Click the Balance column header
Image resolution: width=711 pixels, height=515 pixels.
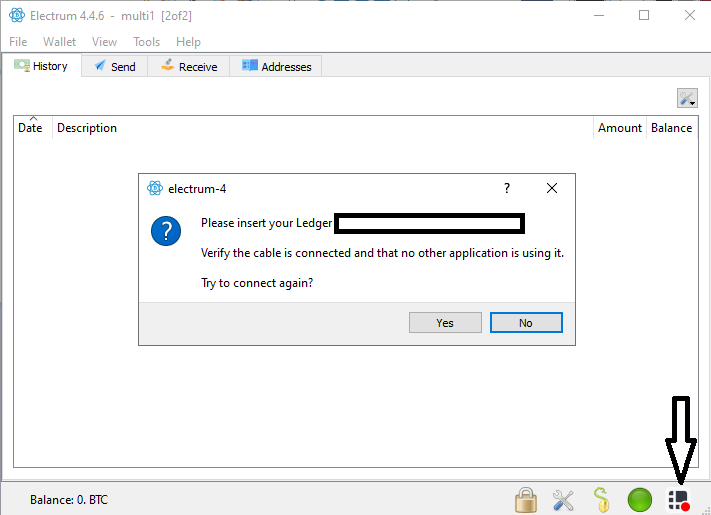(672, 128)
